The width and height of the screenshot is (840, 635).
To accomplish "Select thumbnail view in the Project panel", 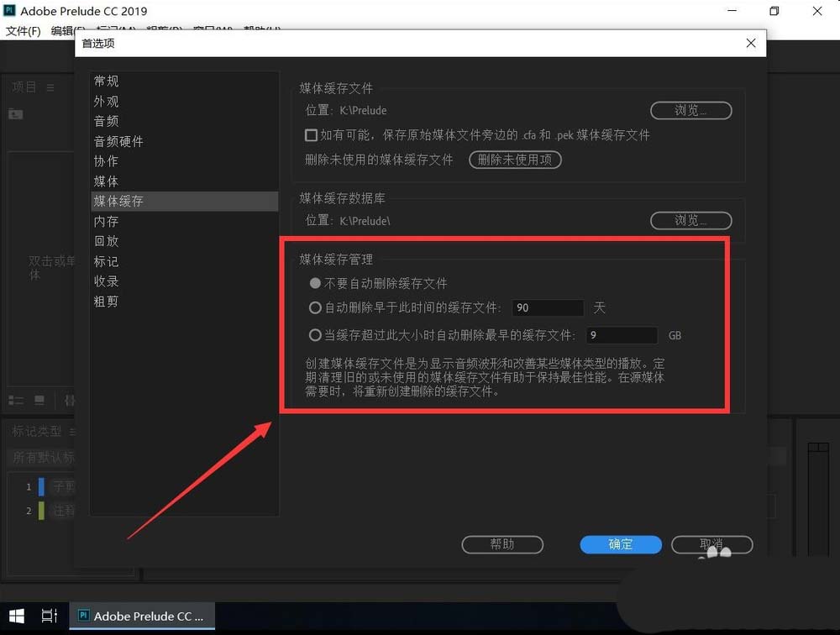I will 39,401.
